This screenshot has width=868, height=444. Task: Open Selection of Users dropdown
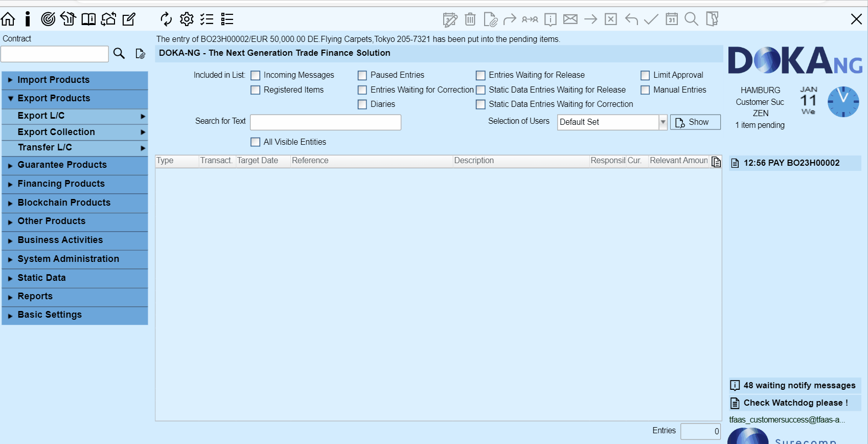tap(663, 122)
